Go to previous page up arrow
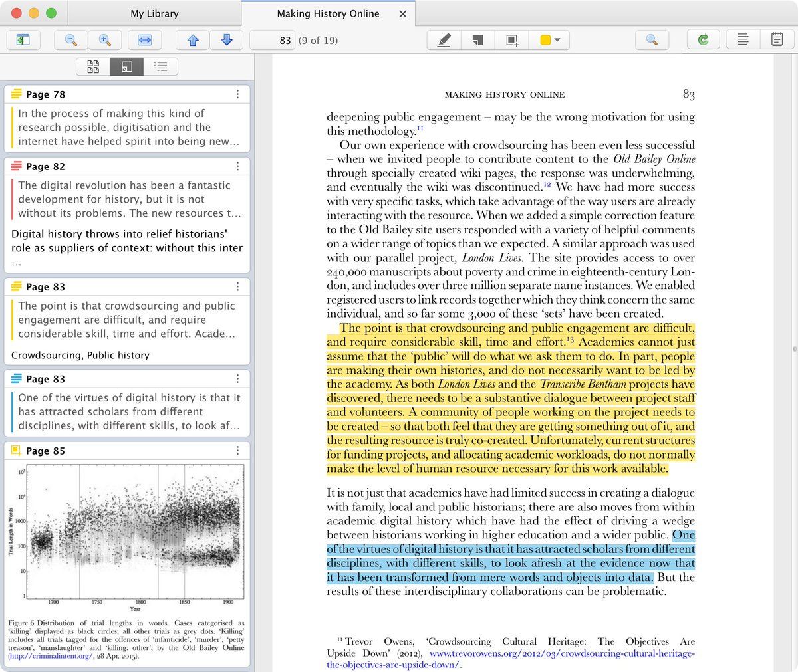This screenshot has width=798, height=672. (x=193, y=40)
